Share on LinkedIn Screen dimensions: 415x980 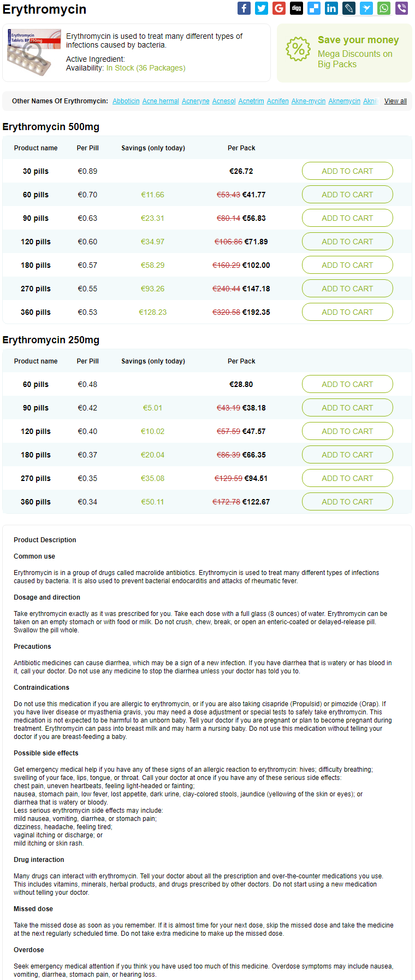click(331, 8)
